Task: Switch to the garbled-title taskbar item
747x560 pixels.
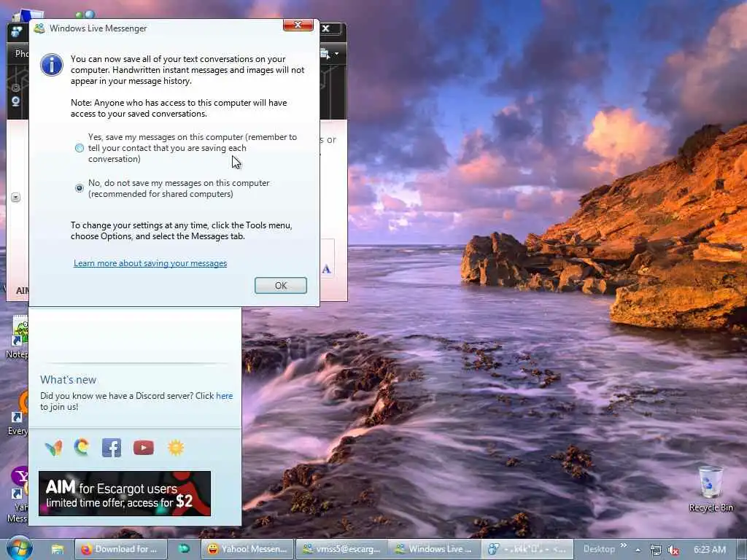Action: point(527,549)
